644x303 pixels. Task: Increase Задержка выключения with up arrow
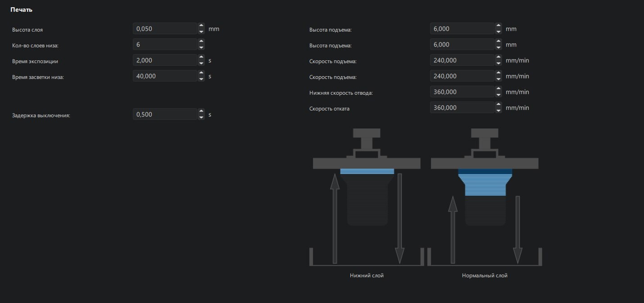pos(201,112)
